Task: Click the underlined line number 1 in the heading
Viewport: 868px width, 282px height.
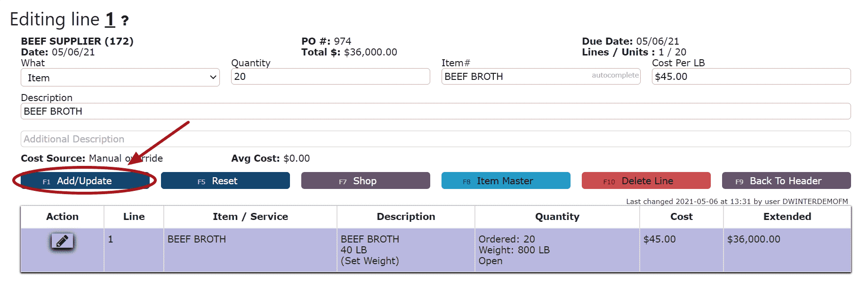Action: tap(110, 19)
